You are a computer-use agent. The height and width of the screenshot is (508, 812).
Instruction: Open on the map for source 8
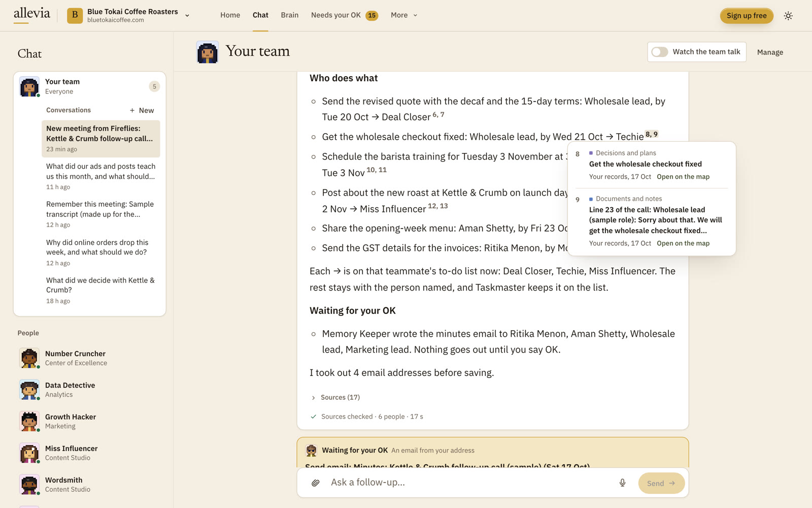pyautogui.click(x=683, y=177)
